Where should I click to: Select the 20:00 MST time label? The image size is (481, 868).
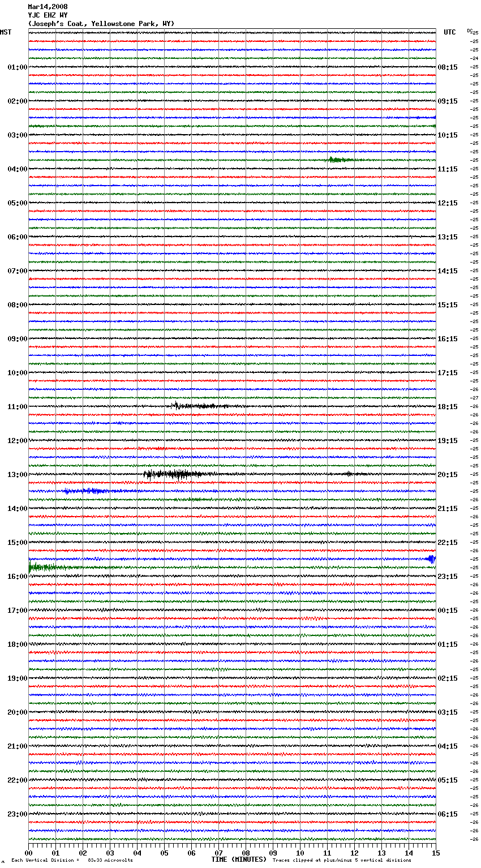[x=18, y=712]
